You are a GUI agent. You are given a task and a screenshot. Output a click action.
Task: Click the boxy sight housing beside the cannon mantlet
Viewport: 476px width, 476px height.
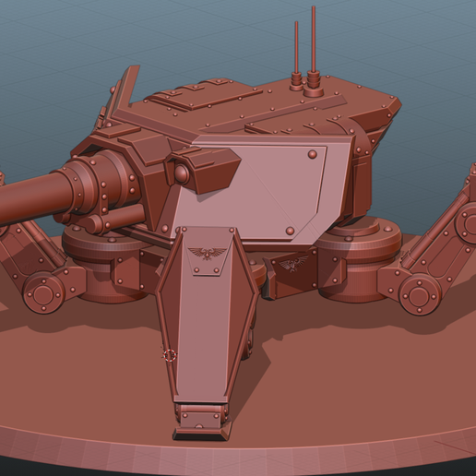tap(203, 170)
